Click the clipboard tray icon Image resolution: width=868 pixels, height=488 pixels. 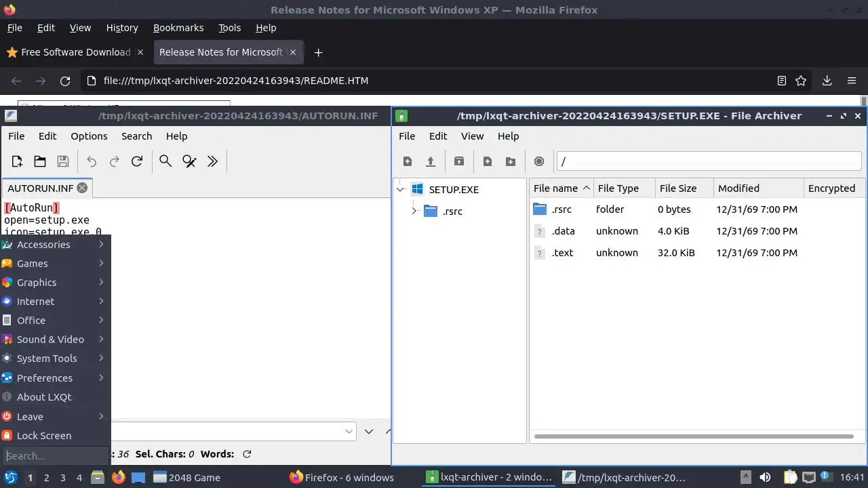click(790, 477)
